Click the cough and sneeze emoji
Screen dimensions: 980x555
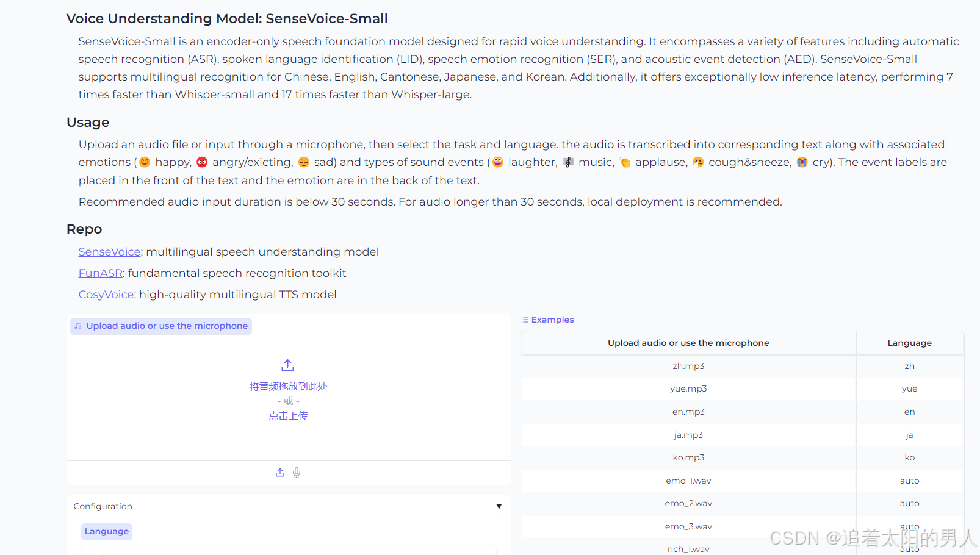[x=698, y=162]
